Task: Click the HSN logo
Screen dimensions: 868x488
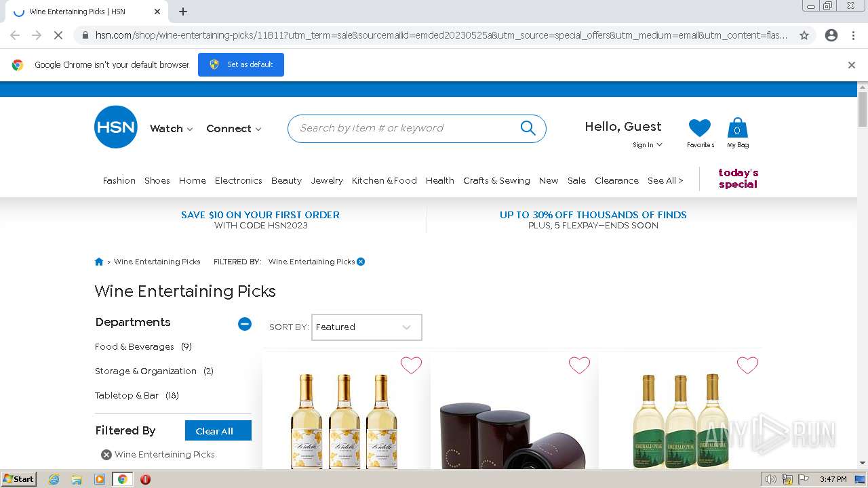Action: point(116,127)
